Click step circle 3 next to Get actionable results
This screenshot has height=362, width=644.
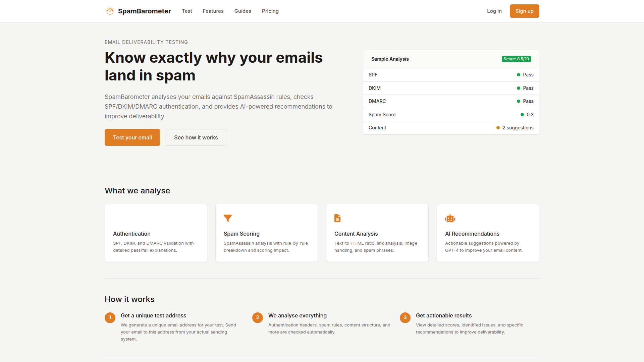(405, 317)
